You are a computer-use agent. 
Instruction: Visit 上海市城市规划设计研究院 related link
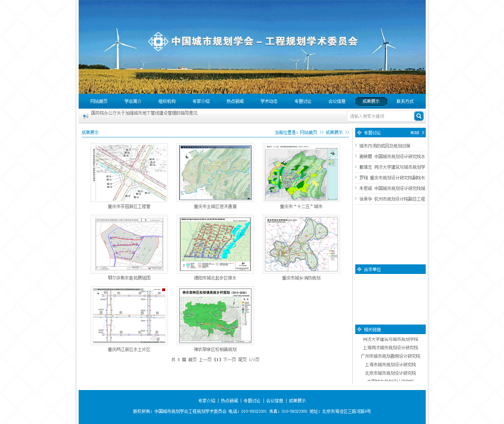tap(390, 365)
